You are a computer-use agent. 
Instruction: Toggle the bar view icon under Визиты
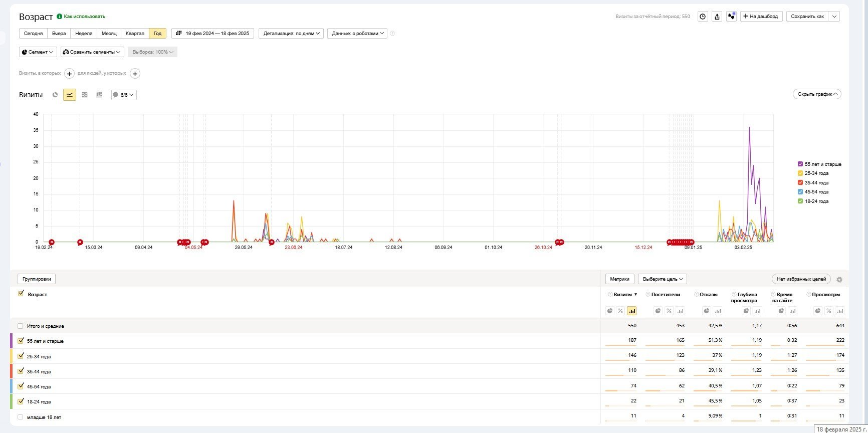tap(632, 311)
